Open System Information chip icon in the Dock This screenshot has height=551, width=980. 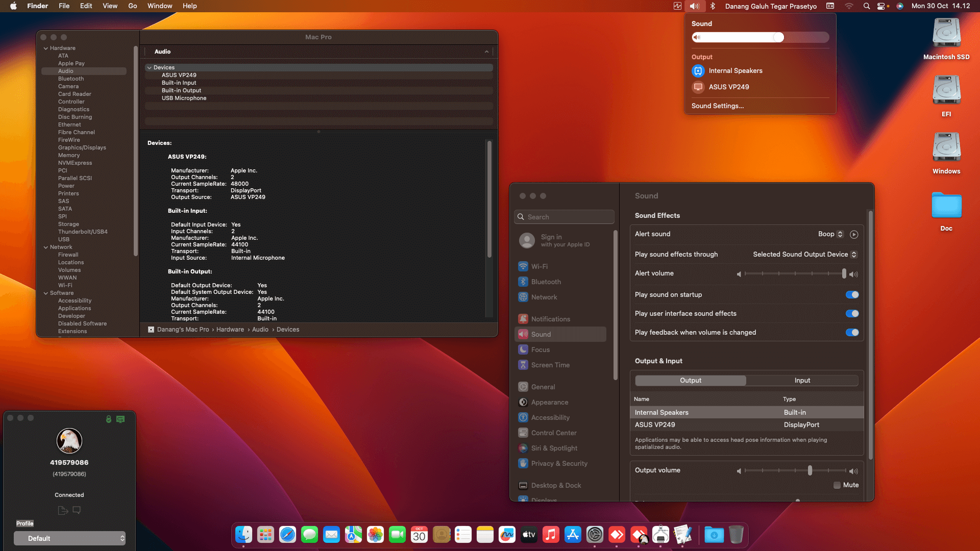660,535
